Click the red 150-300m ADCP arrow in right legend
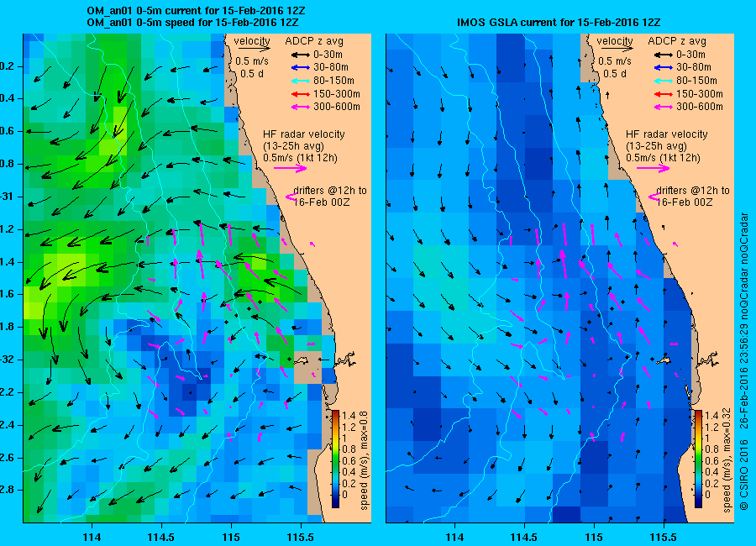Image resolution: width=756 pixels, height=546 pixels. point(664,94)
